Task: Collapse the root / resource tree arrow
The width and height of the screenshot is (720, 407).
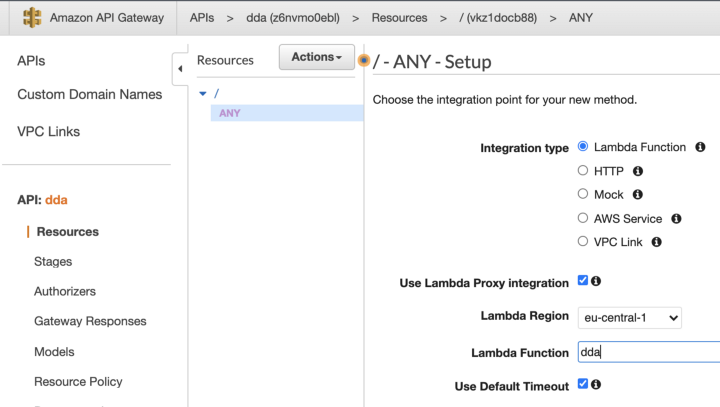Action: coord(202,94)
